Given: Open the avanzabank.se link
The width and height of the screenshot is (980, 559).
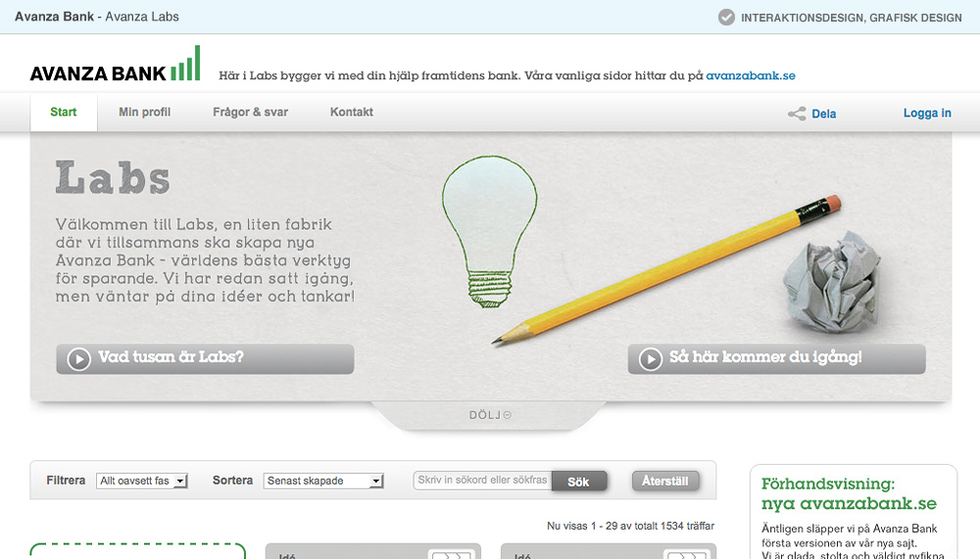Looking at the screenshot, I should (x=751, y=76).
